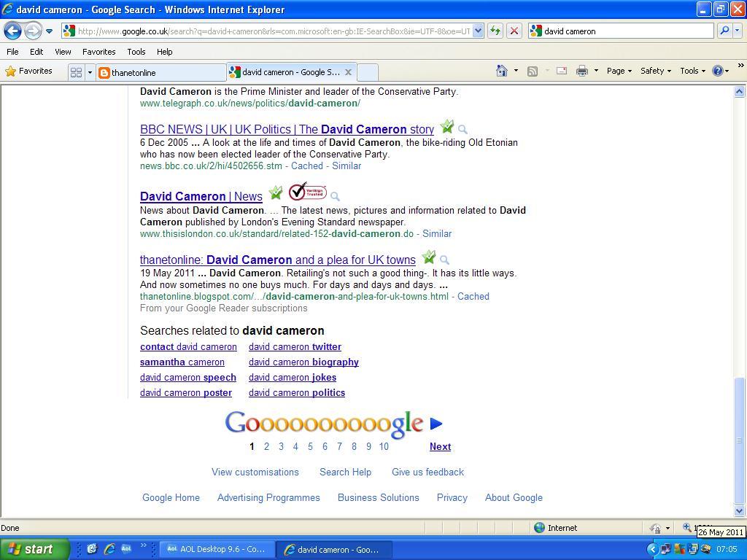The image size is (747, 560).
Task: Click the blue next-page arrow after Google logo
Action: point(436,424)
